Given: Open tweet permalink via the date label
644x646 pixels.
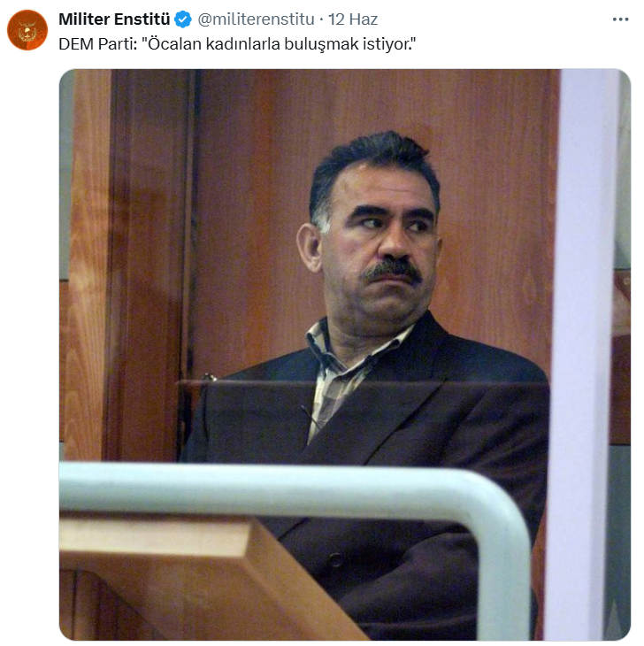Looking at the screenshot, I should (x=353, y=19).
